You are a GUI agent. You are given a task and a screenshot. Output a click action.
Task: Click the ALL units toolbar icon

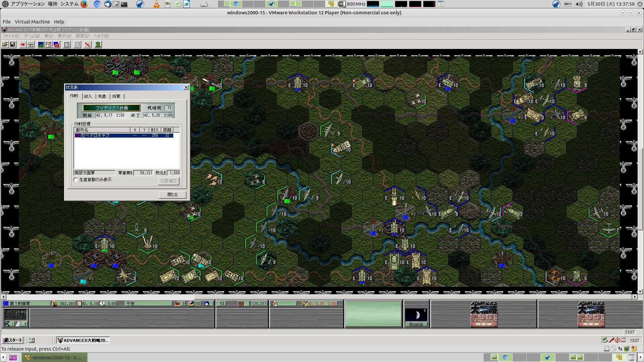click(77, 45)
